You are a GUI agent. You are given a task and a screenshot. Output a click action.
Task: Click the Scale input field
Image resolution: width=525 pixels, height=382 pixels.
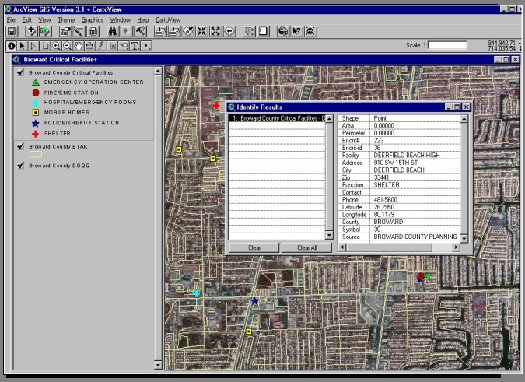[x=447, y=45]
